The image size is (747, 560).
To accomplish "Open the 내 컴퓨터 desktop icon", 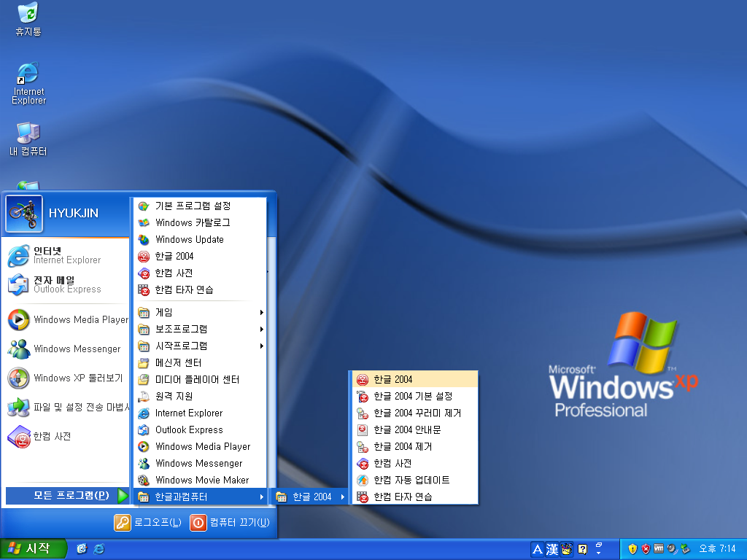I will [x=28, y=139].
